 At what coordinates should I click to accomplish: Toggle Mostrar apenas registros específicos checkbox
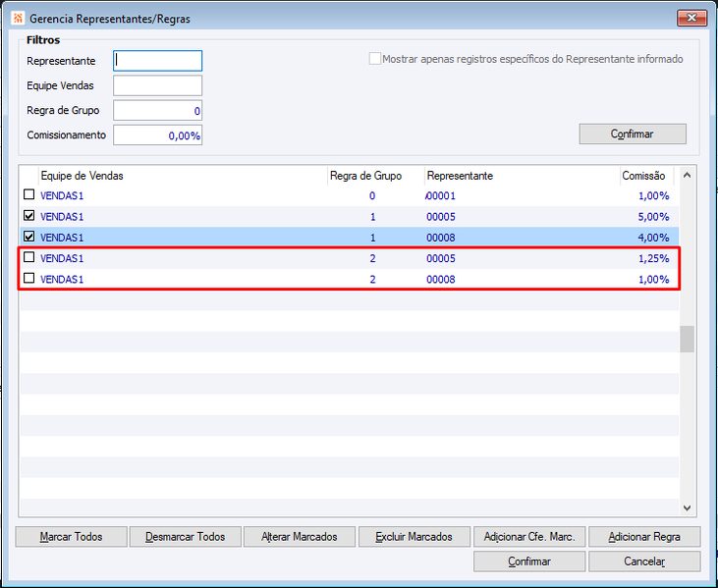click(375, 59)
